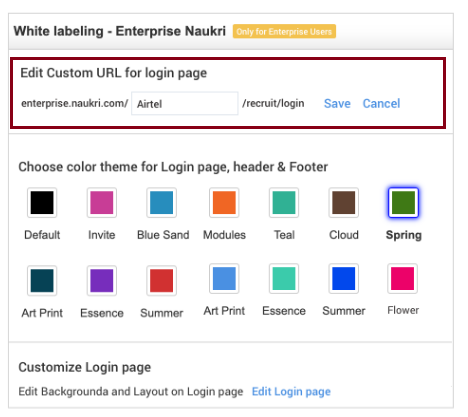Click the Choose color theme heading
This screenshot has height=417, width=468.
[x=173, y=167]
